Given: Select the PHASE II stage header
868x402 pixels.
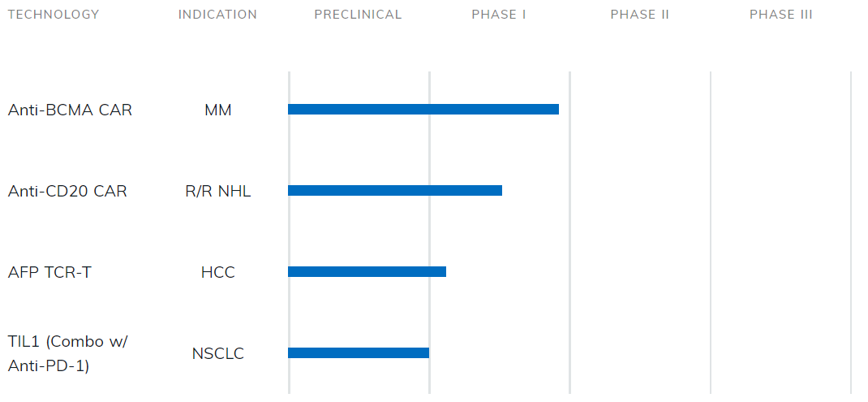Looking at the screenshot, I should click(x=639, y=15).
